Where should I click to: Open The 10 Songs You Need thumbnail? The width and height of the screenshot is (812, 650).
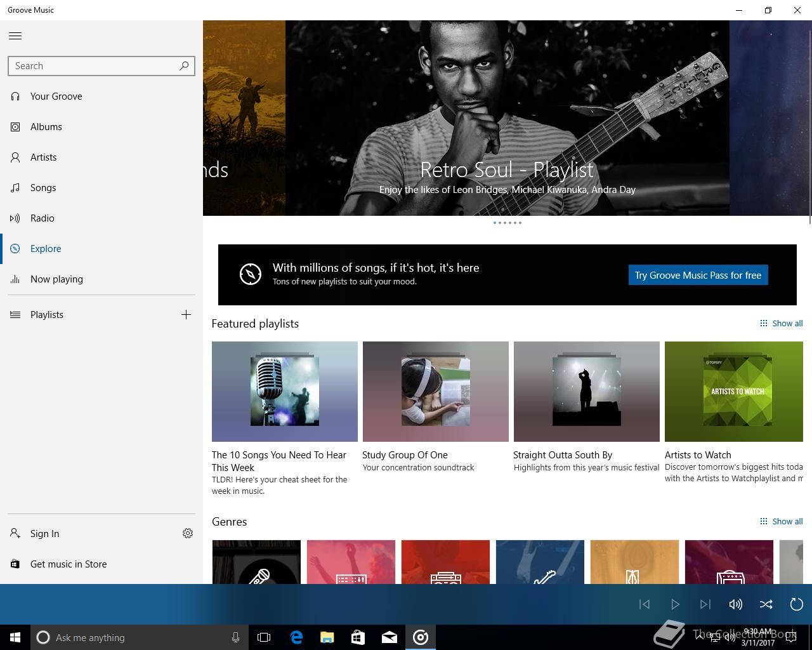285,392
